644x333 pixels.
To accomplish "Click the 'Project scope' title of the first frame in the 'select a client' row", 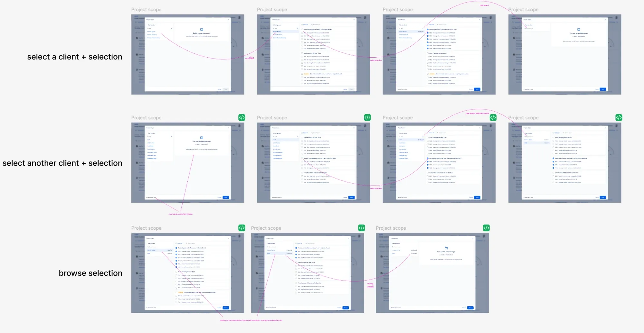I will (x=147, y=10).
